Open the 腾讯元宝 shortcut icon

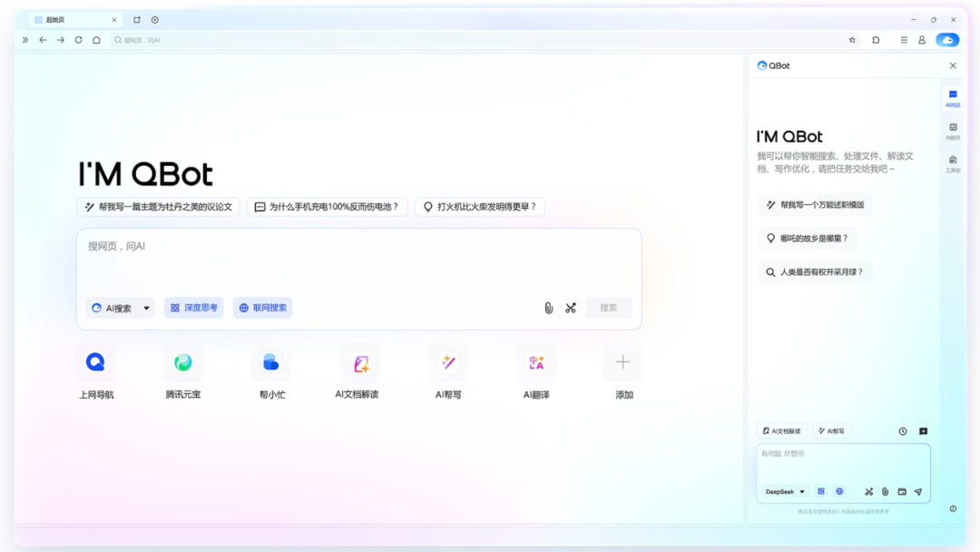(183, 362)
